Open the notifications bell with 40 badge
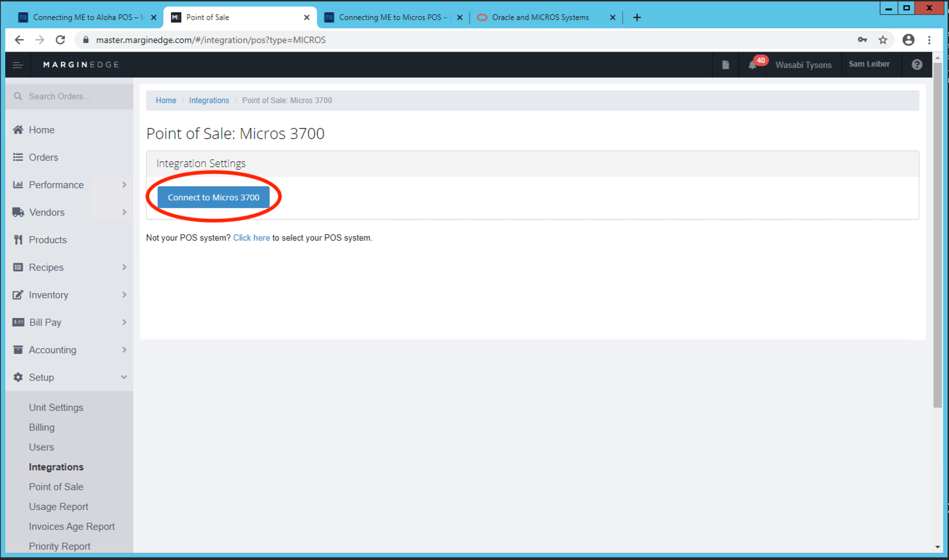This screenshot has height=560, width=949. point(753,65)
